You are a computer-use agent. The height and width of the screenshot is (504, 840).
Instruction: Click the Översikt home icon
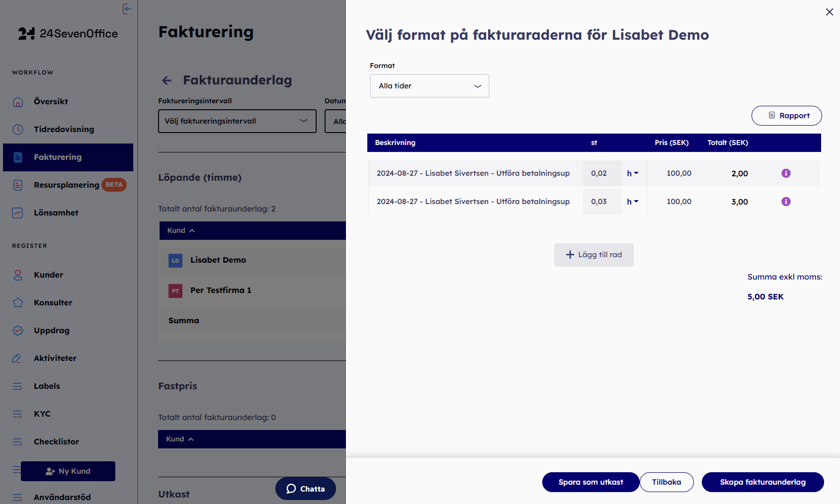coord(18,102)
